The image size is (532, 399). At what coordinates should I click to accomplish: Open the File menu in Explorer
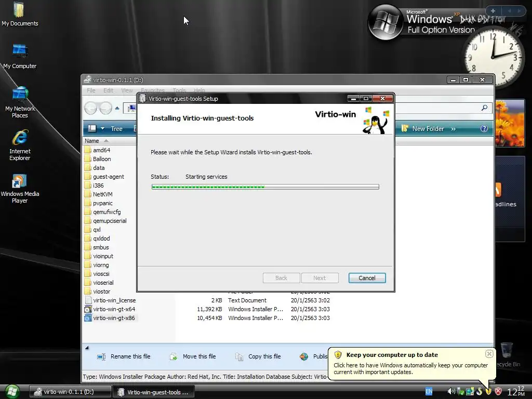point(91,90)
